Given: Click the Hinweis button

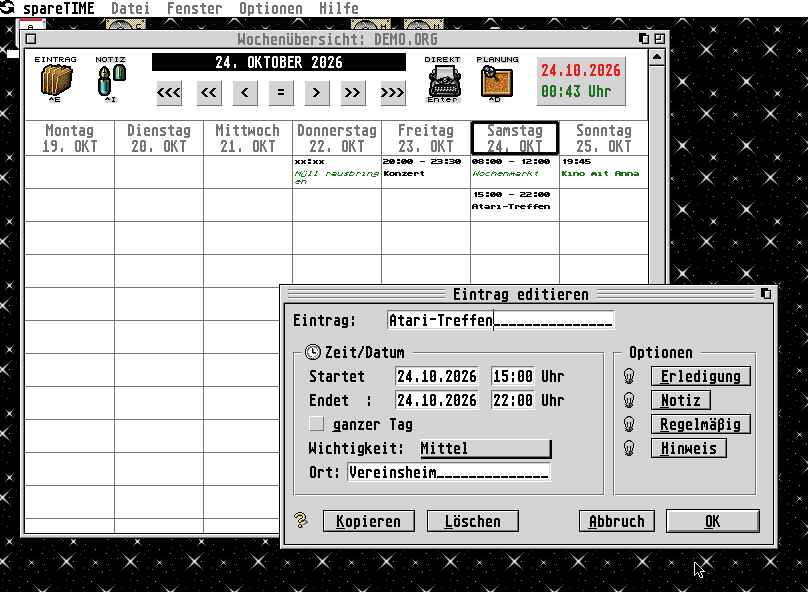Looking at the screenshot, I should pos(688,448).
